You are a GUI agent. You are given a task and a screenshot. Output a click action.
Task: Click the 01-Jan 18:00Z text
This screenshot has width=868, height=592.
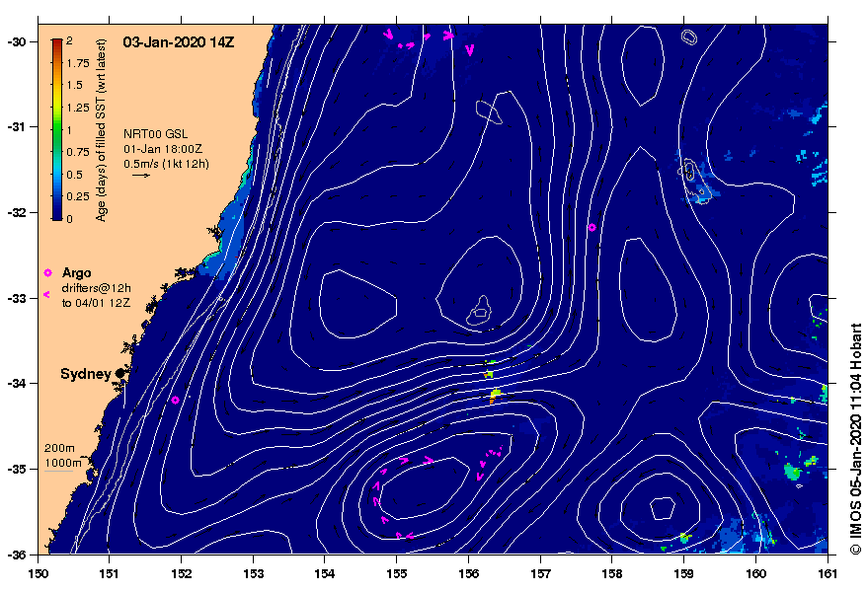pos(163,149)
